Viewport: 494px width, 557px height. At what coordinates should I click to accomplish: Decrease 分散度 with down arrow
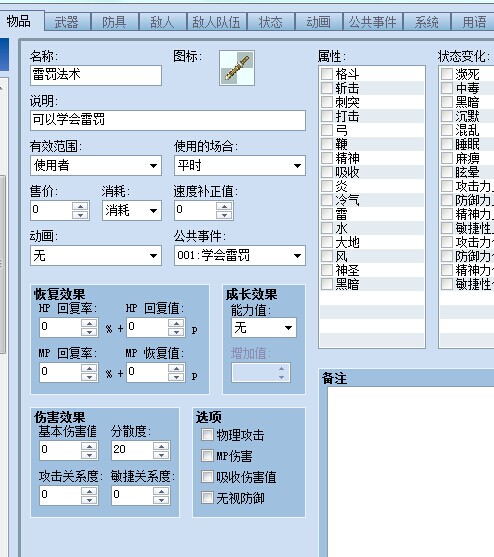[161, 455]
